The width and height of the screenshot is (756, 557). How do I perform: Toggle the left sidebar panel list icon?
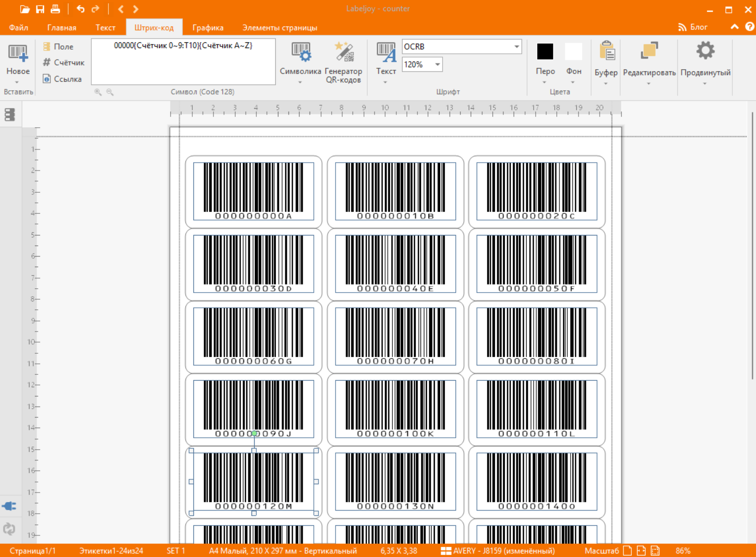pos(10,115)
